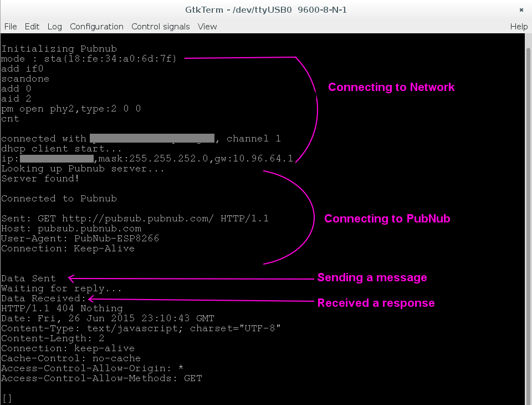The image size is (532, 405).
Task: Click the 'Data Sent' line
Action: tap(28, 279)
